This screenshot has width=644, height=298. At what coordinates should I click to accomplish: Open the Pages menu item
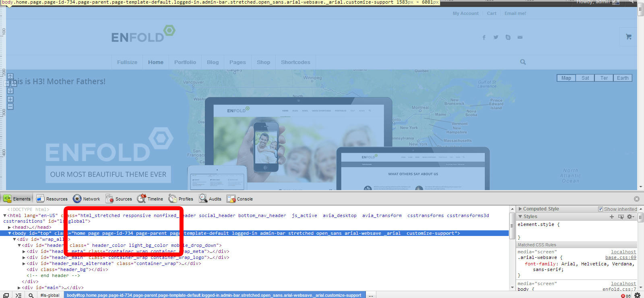point(237,62)
